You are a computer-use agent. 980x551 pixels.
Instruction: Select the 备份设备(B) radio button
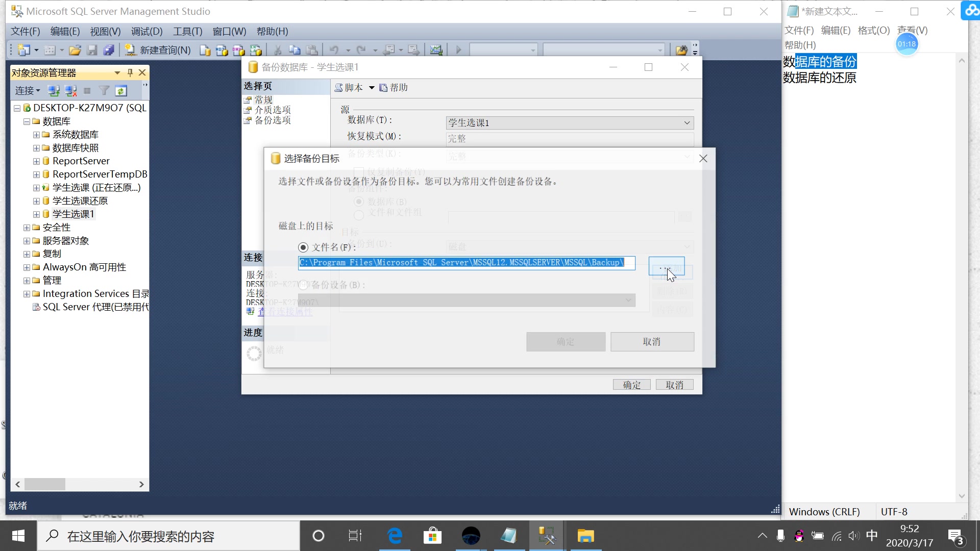click(303, 285)
